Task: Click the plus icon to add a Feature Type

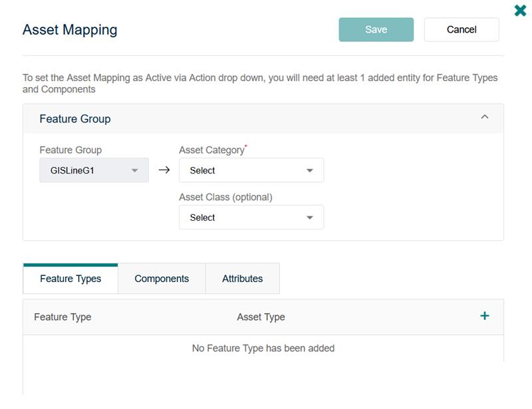Action: pyautogui.click(x=485, y=317)
